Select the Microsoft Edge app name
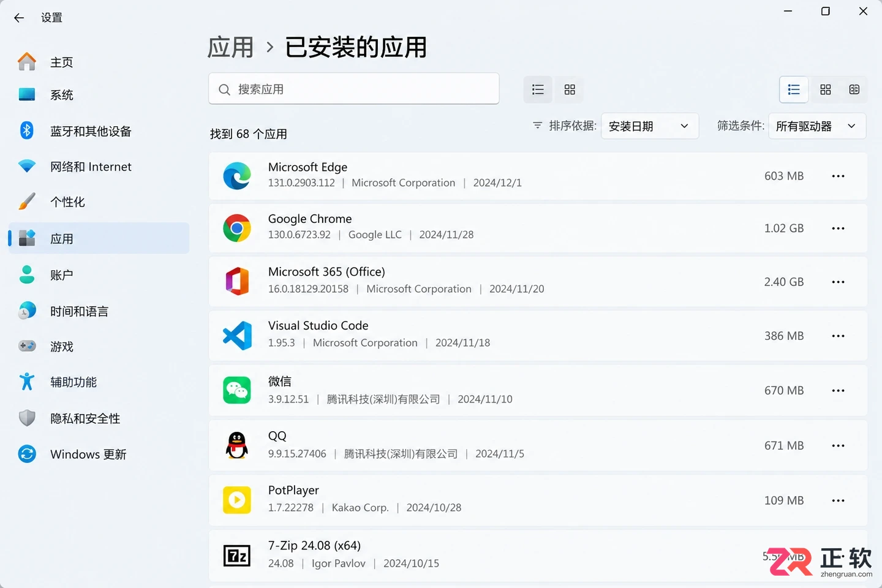882x588 pixels. 307,167
